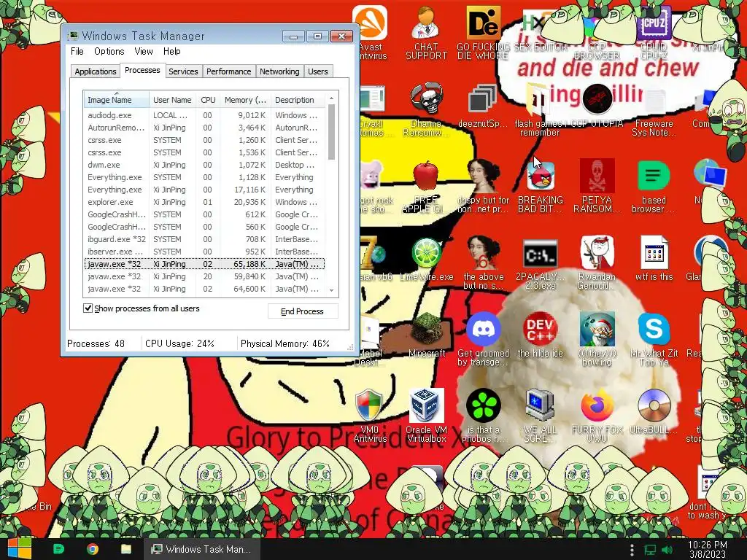The image size is (747, 560).
Task: Sort processes by User Name column header
Action: click(172, 100)
